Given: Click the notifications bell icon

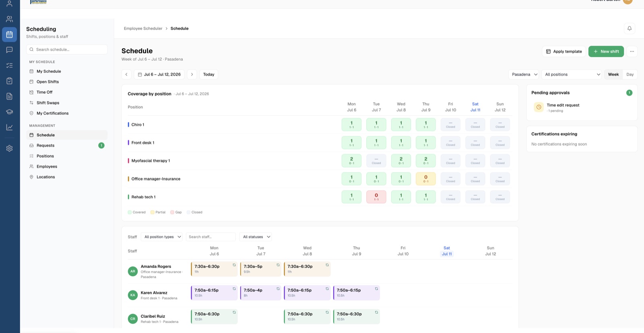Looking at the screenshot, I should pyautogui.click(x=630, y=29).
